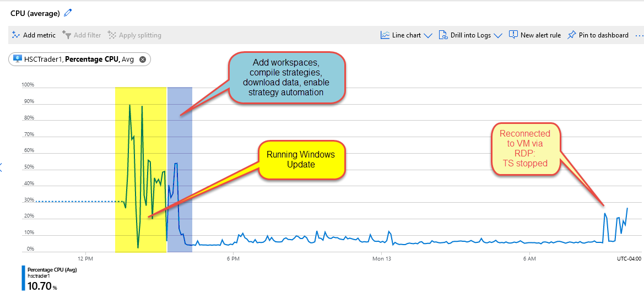This screenshot has width=644, height=298.
Task: Click the Percentage CPU (Avg) legend entry
Action: tap(52, 270)
